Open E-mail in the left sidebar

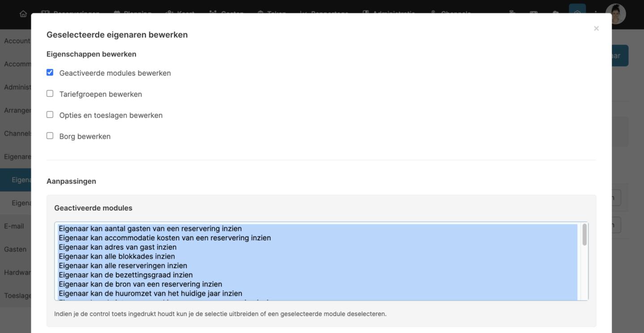click(14, 226)
